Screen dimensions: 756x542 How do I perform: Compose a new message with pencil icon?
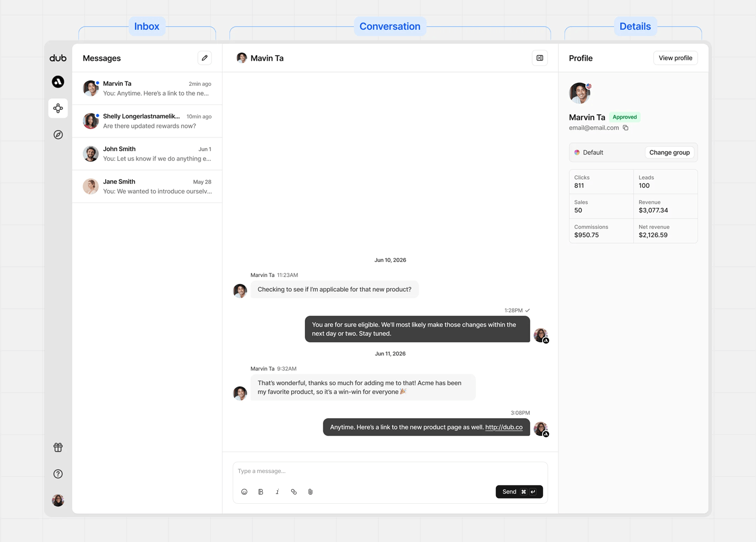pyautogui.click(x=205, y=58)
